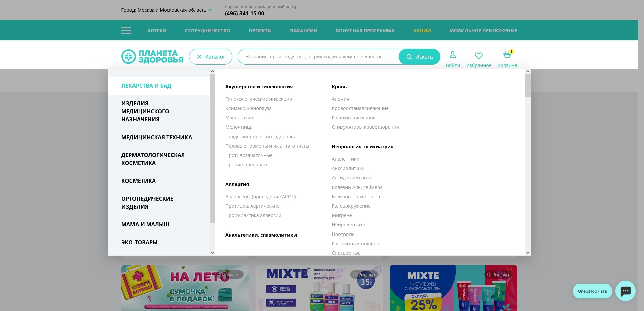Open chat via the speech bubble icon
Image resolution: width=644 pixels, height=311 pixels.
pyautogui.click(x=625, y=291)
